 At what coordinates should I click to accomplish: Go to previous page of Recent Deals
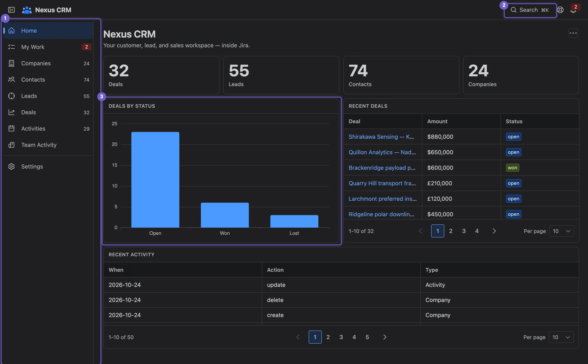point(421,231)
